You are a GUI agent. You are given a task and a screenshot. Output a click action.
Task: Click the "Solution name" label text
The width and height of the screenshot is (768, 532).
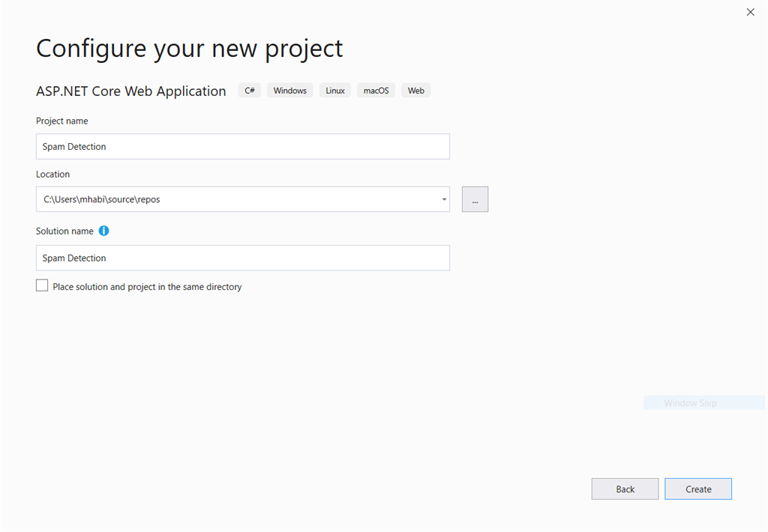64,232
